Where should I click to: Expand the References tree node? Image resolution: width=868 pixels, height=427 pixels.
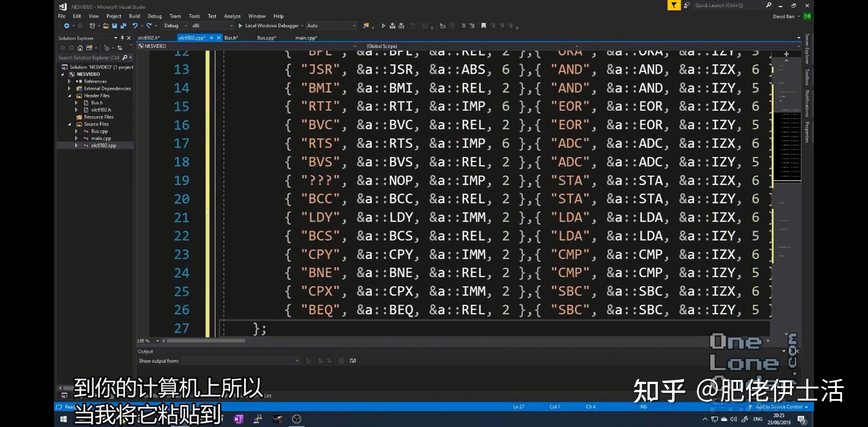69,82
